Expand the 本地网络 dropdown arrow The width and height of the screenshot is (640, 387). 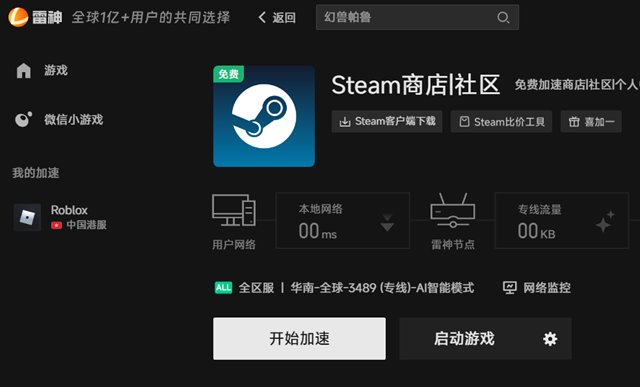[x=387, y=222]
